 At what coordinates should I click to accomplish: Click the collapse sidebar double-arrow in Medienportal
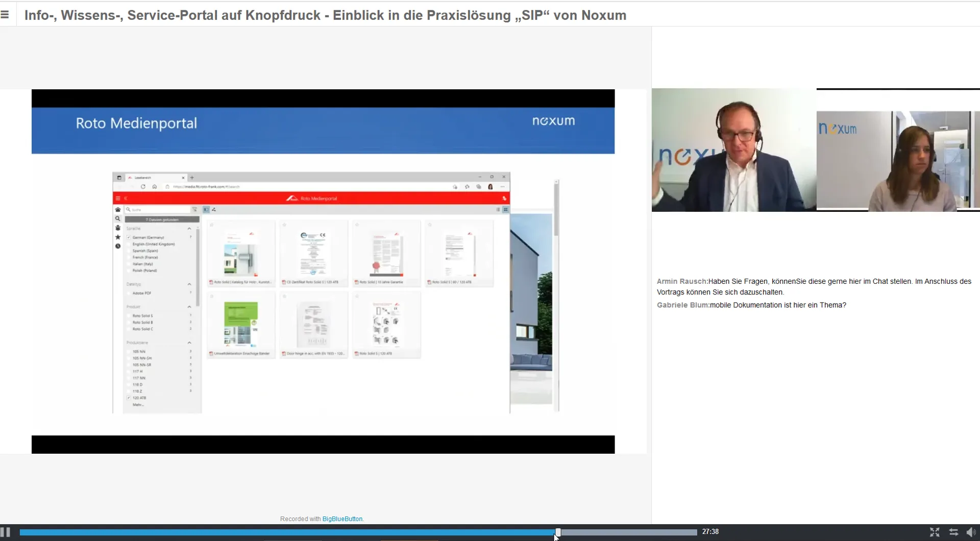point(126,199)
